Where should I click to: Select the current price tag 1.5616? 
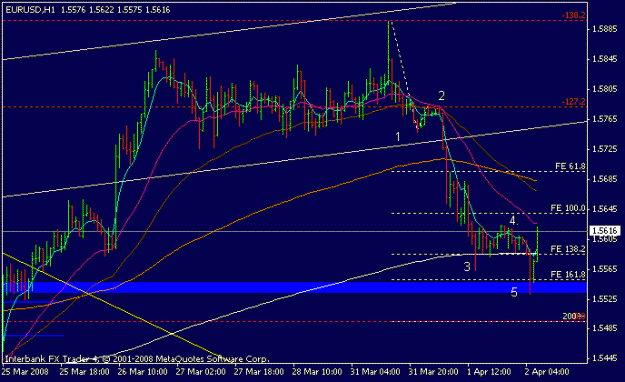point(605,231)
